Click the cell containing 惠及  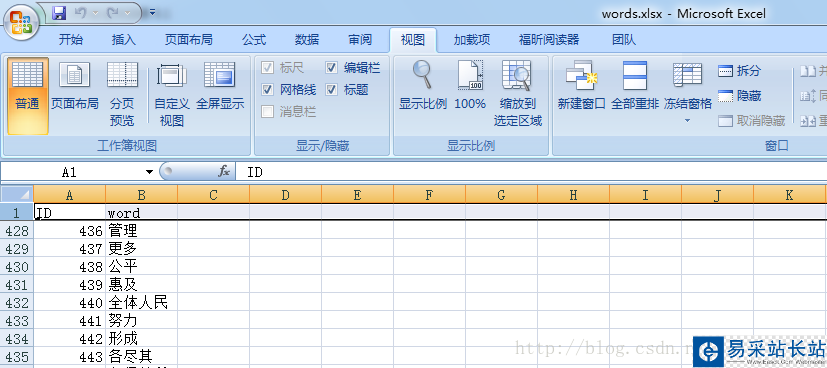coord(141,284)
